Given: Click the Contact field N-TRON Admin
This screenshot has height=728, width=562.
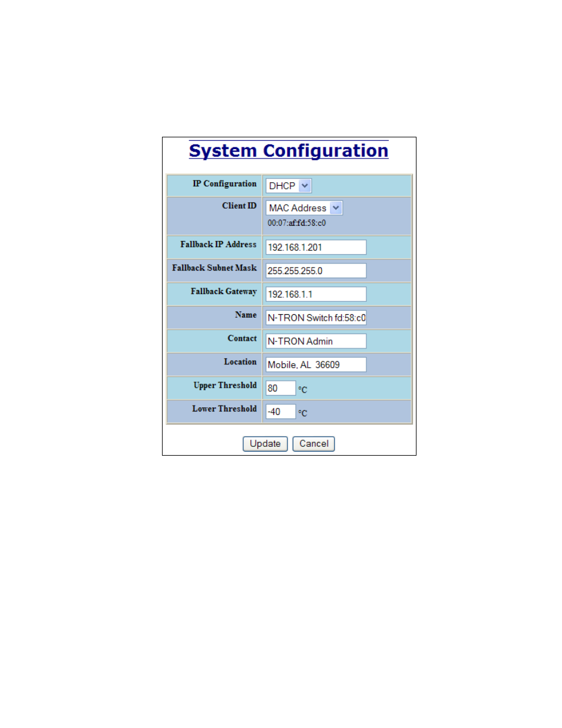Looking at the screenshot, I should point(316,341).
